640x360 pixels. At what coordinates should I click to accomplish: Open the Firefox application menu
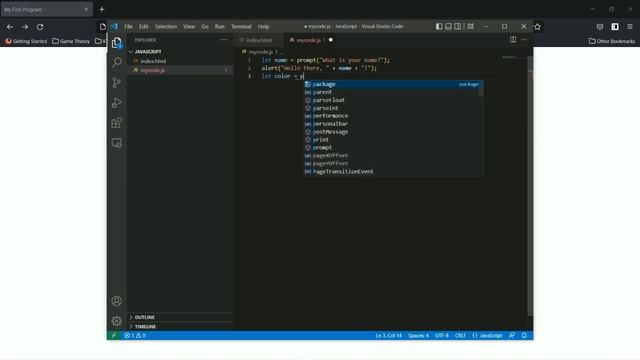(630, 27)
